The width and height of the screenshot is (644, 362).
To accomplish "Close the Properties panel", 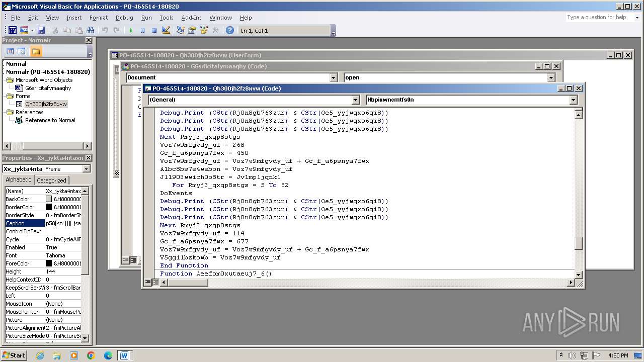I will click(x=89, y=158).
